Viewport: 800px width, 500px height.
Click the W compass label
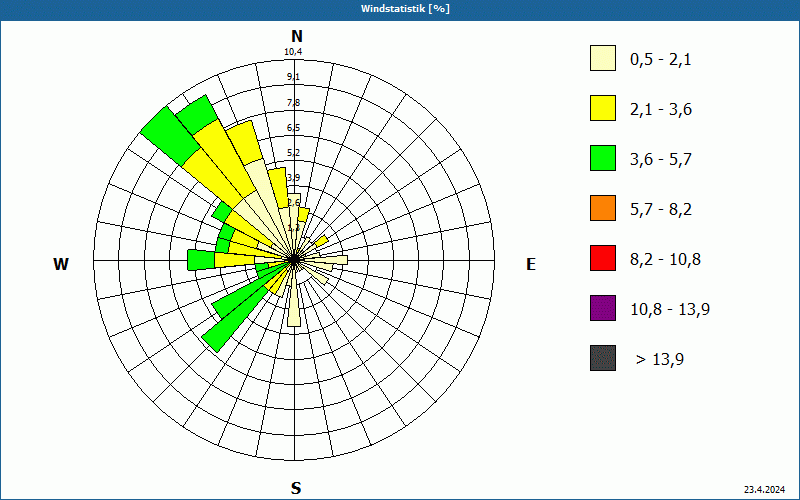click(x=61, y=264)
